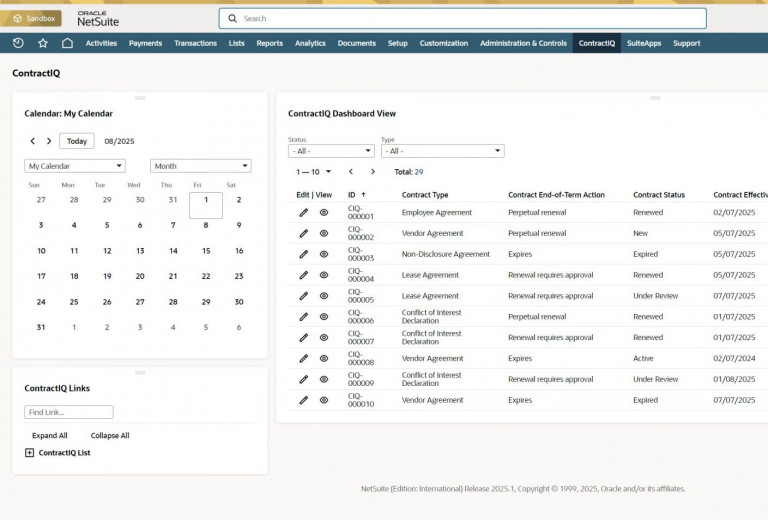This screenshot has height=520, width=768.
Task: Go to previous month in calendar
Action: pos(33,141)
